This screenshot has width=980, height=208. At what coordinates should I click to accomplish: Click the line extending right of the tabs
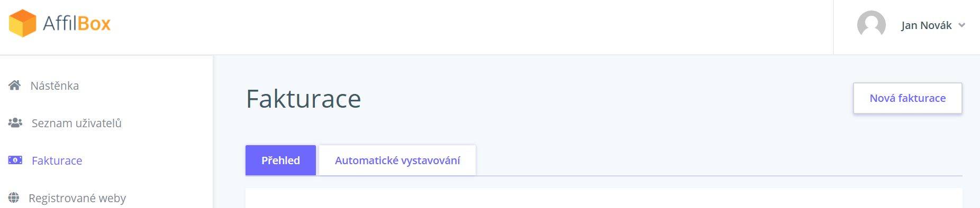pyautogui.click(x=719, y=176)
